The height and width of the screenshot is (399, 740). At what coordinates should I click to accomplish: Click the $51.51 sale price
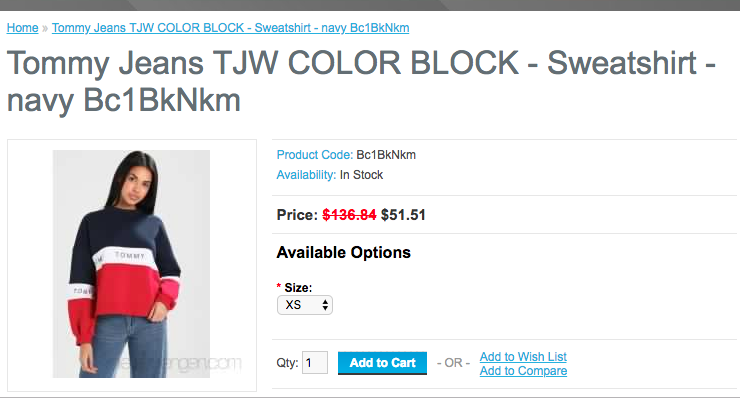(x=403, y=215)
